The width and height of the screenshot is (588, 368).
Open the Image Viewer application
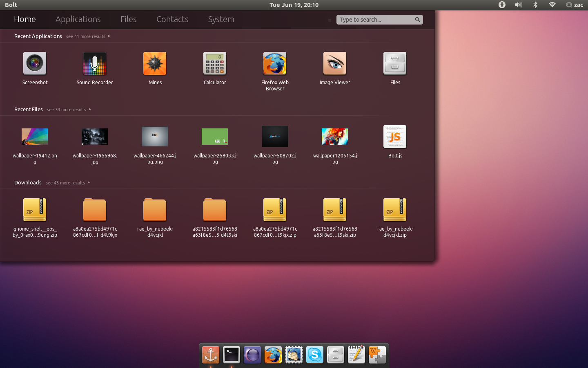[334, 63]
